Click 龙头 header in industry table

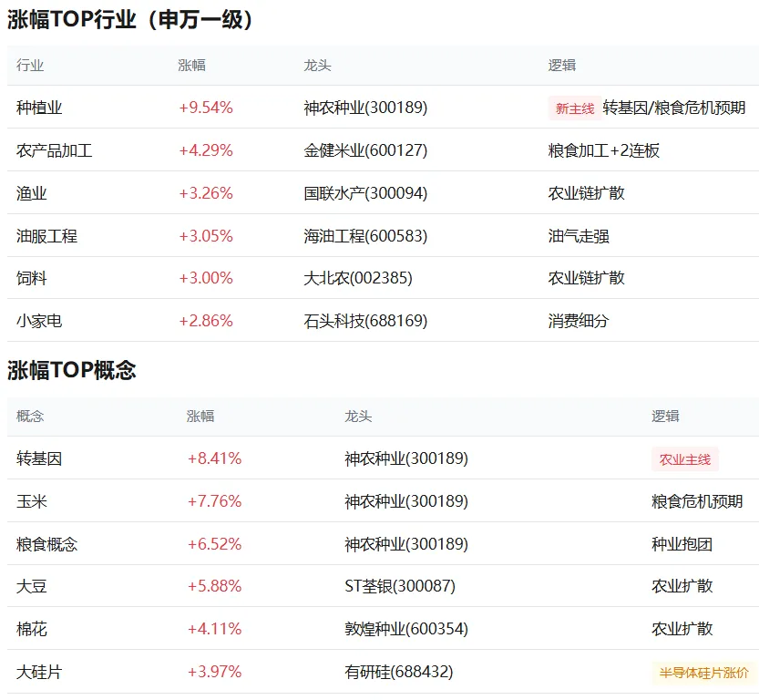[x=317, y=66]
